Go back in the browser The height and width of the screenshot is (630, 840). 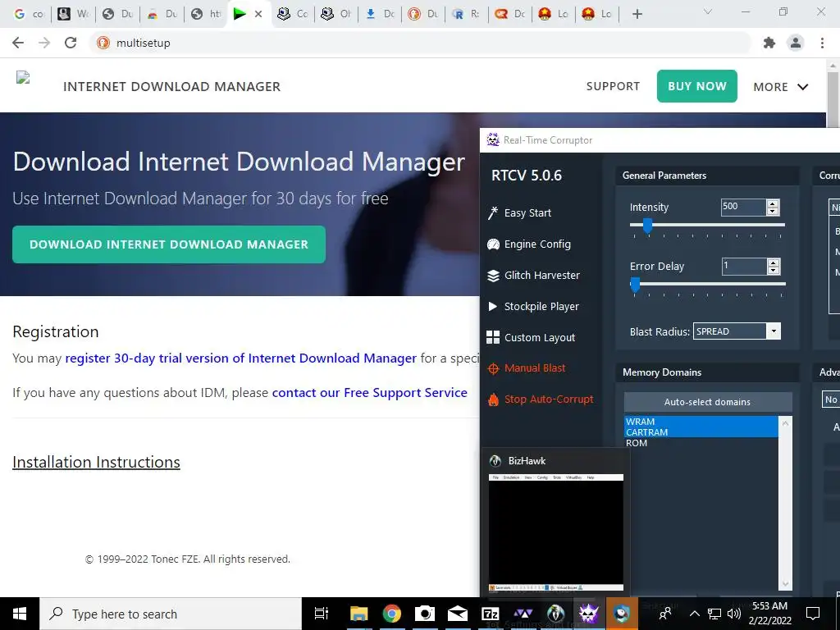pyautogui.click(x=18, y=43)
